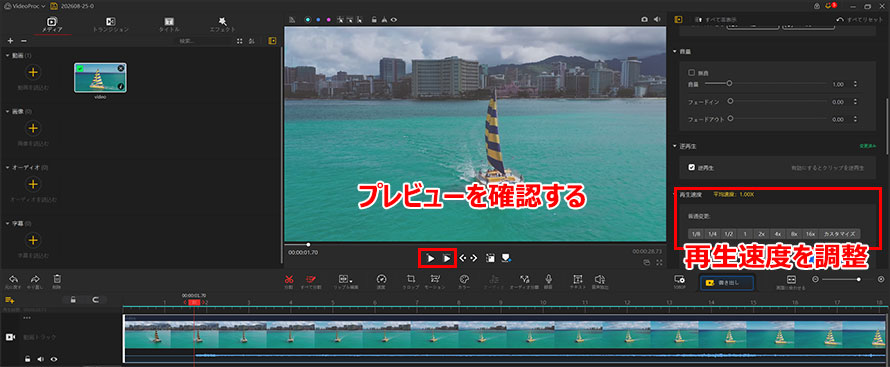
Task: Collapse the volume section in inspector
Action: tap(674, 52)
